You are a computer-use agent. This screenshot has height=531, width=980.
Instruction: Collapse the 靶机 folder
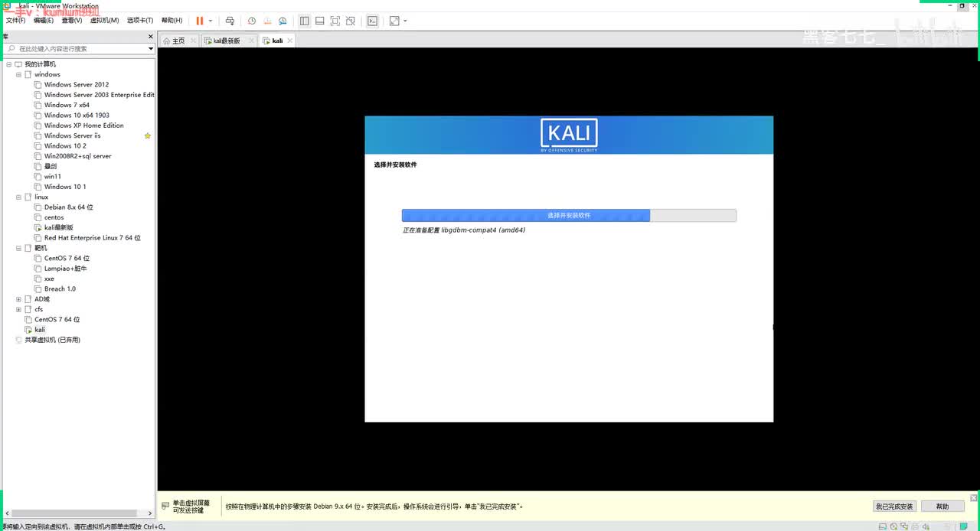click(x=18, y=248)
